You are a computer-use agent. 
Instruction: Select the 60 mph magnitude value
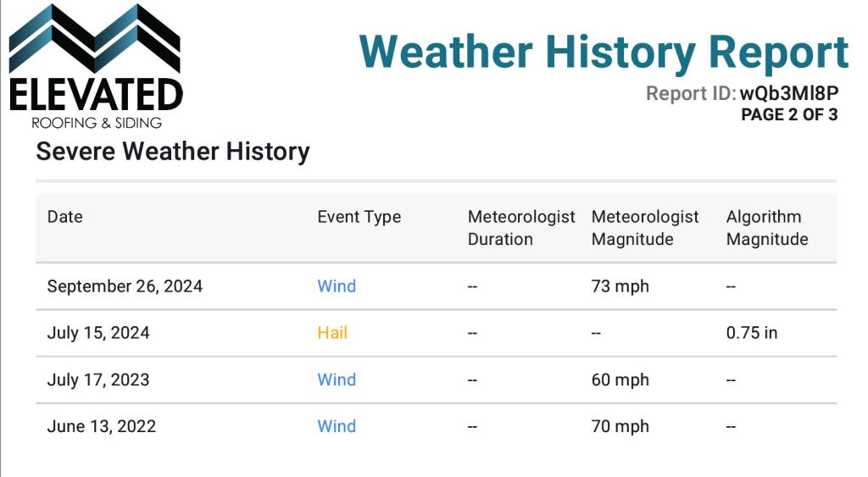pyautogui.click(x=620, y=380)
